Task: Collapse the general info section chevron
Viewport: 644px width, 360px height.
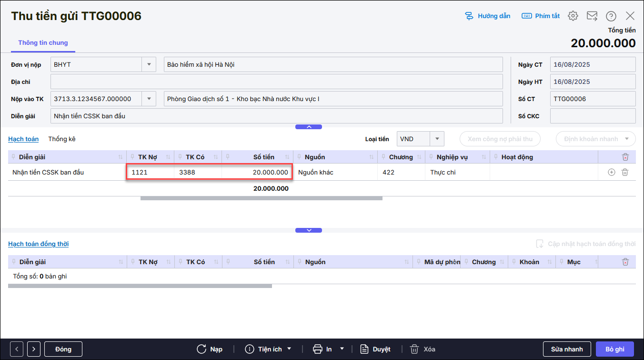Action: [x=309, y=127]
